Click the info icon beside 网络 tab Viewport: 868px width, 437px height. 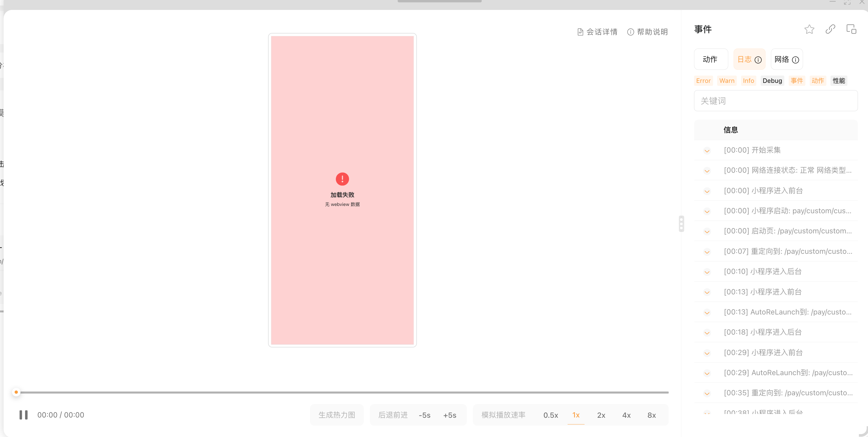point(796,60)
